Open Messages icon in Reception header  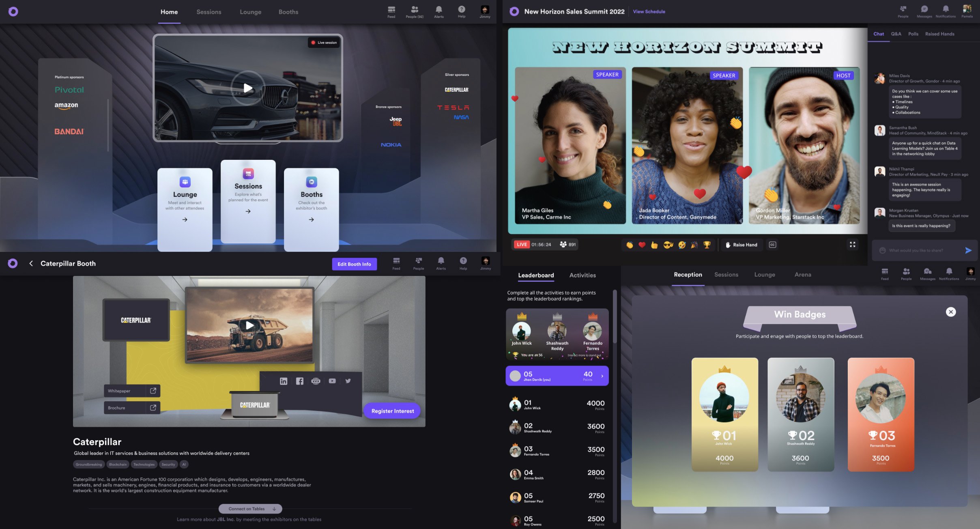point(927,274)
